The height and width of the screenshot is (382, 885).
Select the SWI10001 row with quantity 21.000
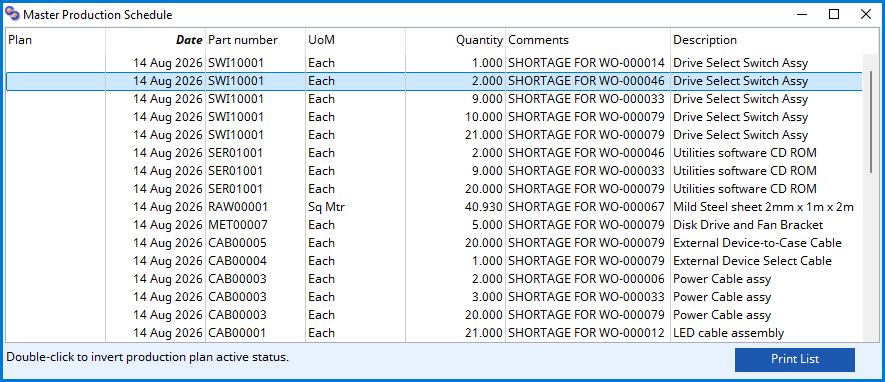434,135
